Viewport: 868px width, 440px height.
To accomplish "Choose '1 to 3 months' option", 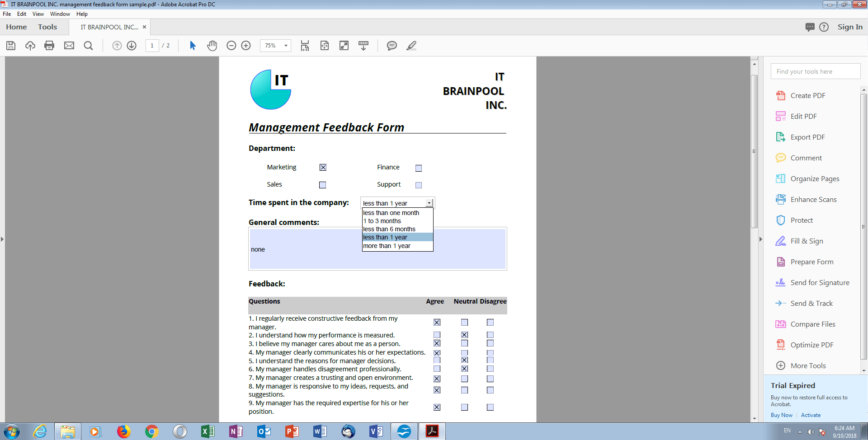I will click(382, 221).
